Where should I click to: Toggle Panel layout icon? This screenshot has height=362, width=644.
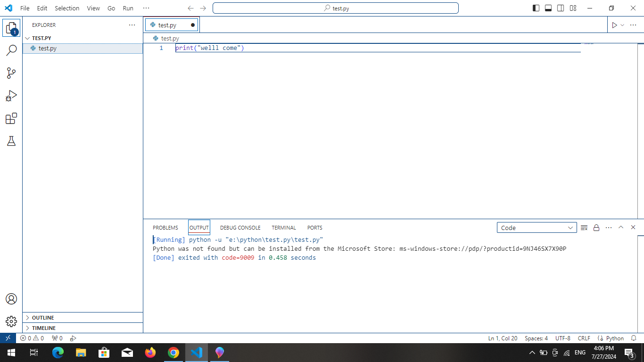coord(548,8)
